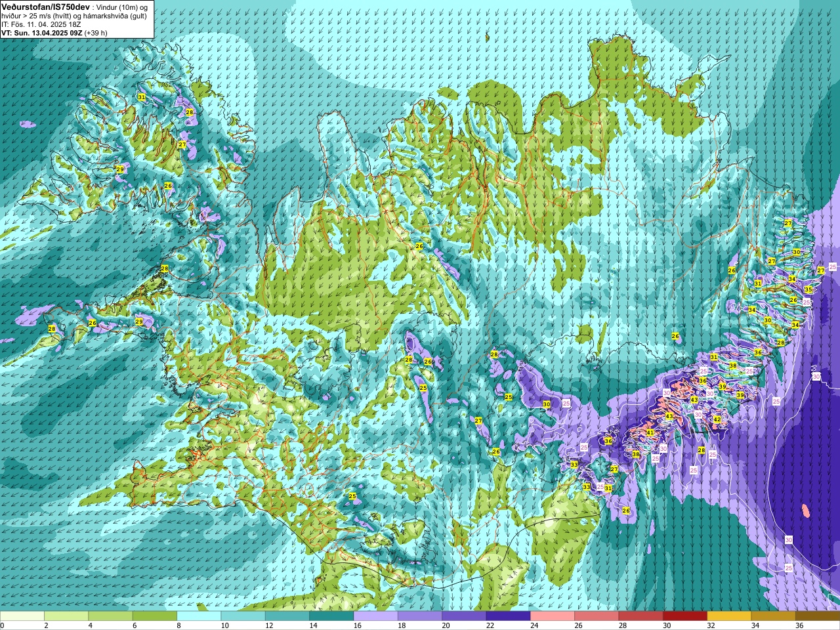Select the light teal 10–12 m/s legend swatch
This screenshot has height=630, width=840.
coord(243,616)
